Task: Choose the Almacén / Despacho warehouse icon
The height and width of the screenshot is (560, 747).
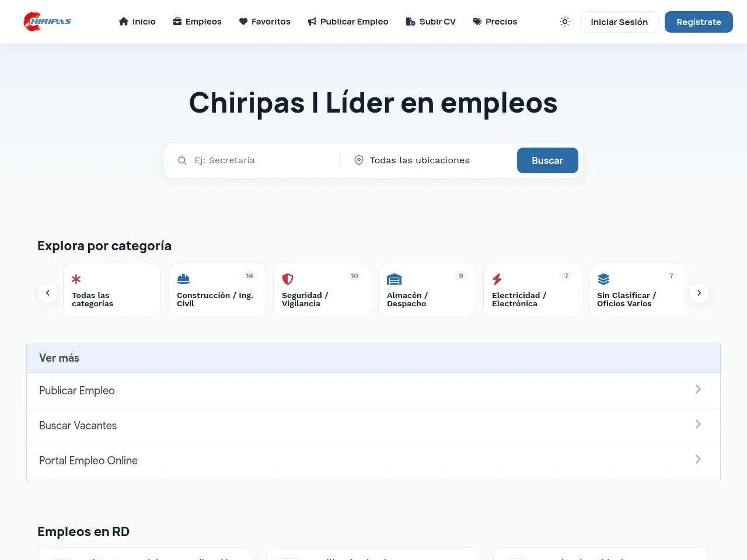Action: [x=395, y=279]
